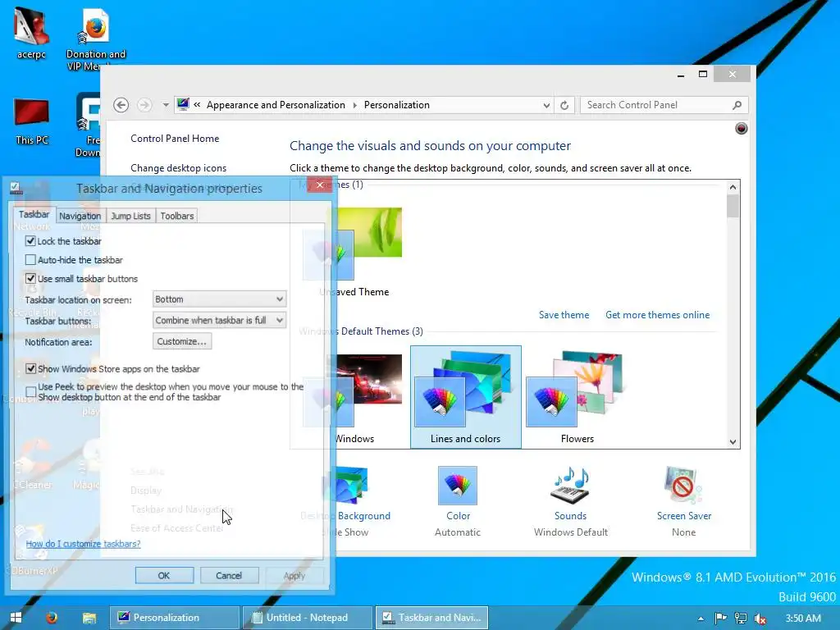
Task: Open the acerpc desktop icon
Action: [x=31, y=33]
